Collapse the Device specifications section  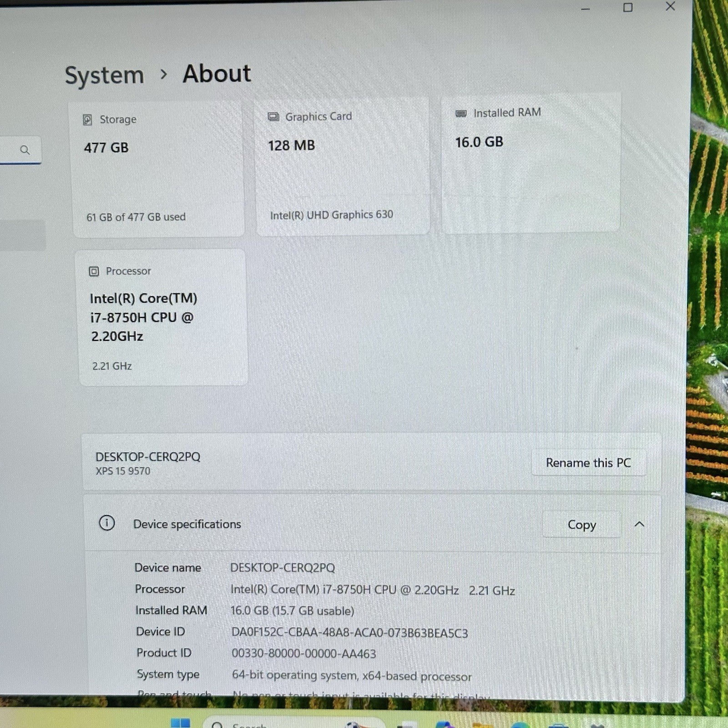639,524
